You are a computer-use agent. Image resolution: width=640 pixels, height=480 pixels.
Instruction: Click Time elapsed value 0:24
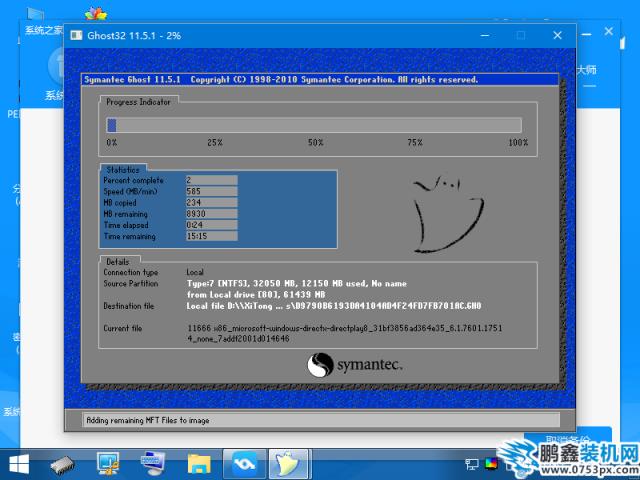coord(211,225)
